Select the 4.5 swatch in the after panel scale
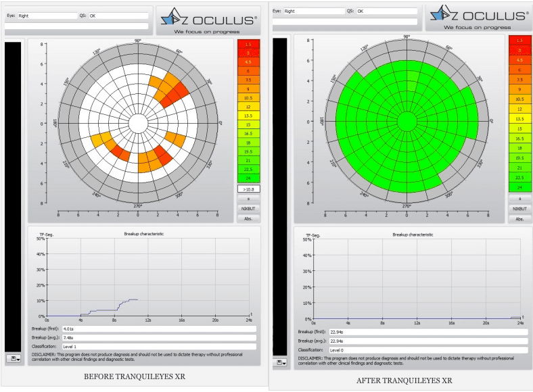This screenshot has height=392, width=533. point(519,59)
